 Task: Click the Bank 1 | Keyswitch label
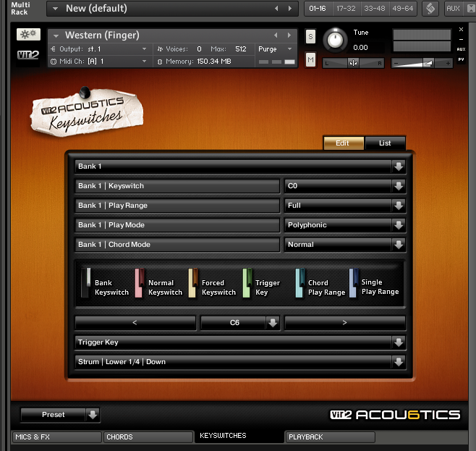(177, 186)
